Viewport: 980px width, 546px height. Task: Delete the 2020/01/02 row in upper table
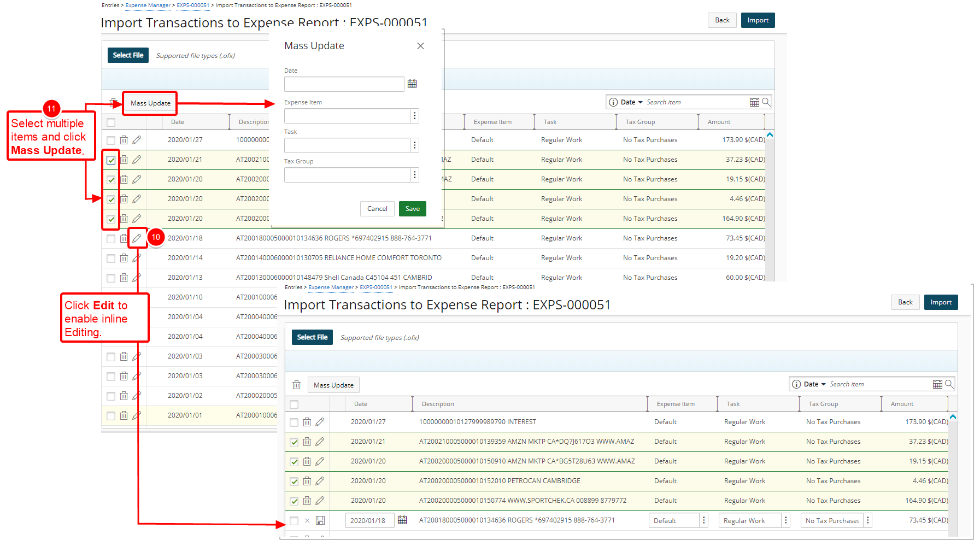click(124, 396)
